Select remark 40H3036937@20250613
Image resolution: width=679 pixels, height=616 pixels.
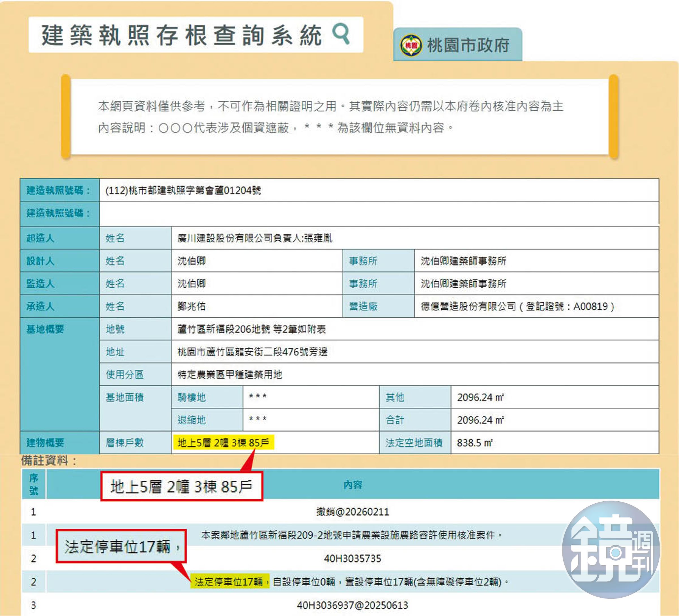[x=353, y=605]
